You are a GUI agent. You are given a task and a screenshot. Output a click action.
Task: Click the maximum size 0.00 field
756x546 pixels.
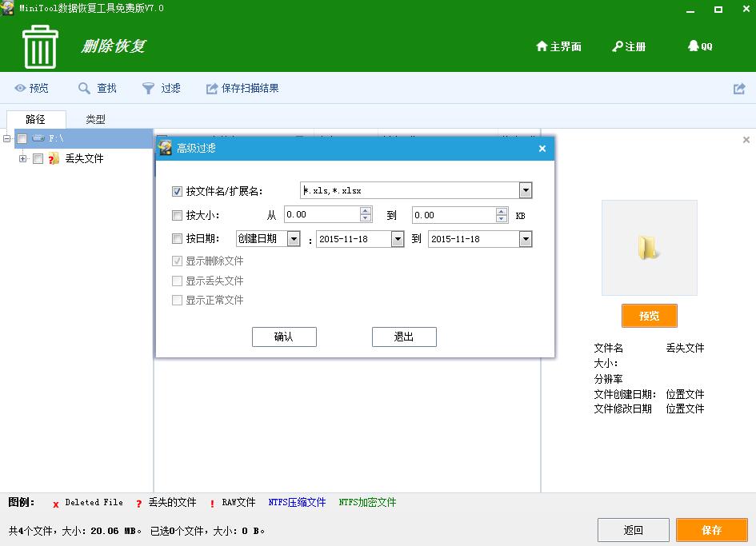(x=454, y=214)
